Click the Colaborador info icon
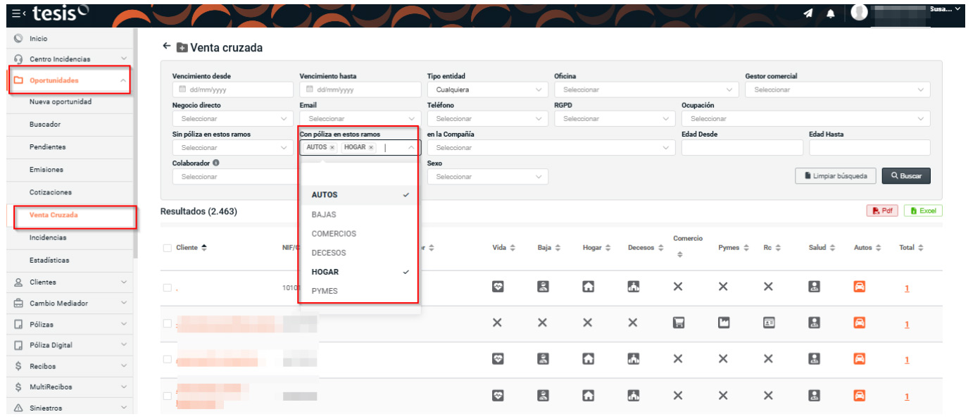 [x=215, y=163]
